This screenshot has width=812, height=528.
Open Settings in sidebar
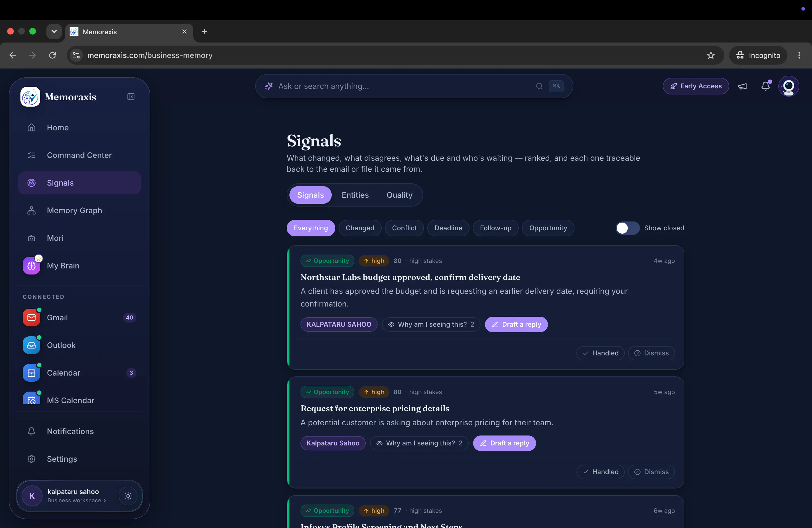coord(79,459)
